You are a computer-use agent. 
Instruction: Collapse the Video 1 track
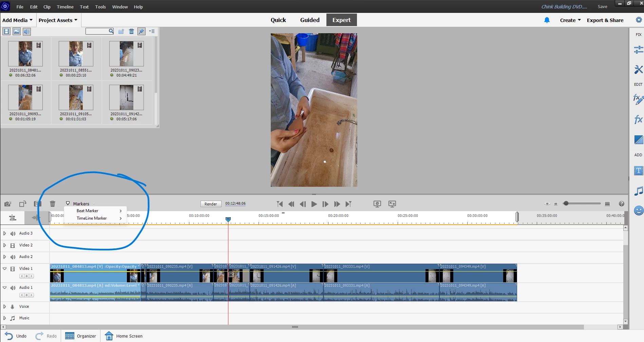click(4, 269)
